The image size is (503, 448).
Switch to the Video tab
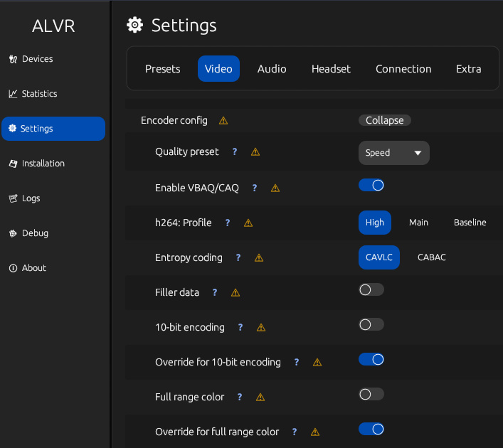[218, 69]
